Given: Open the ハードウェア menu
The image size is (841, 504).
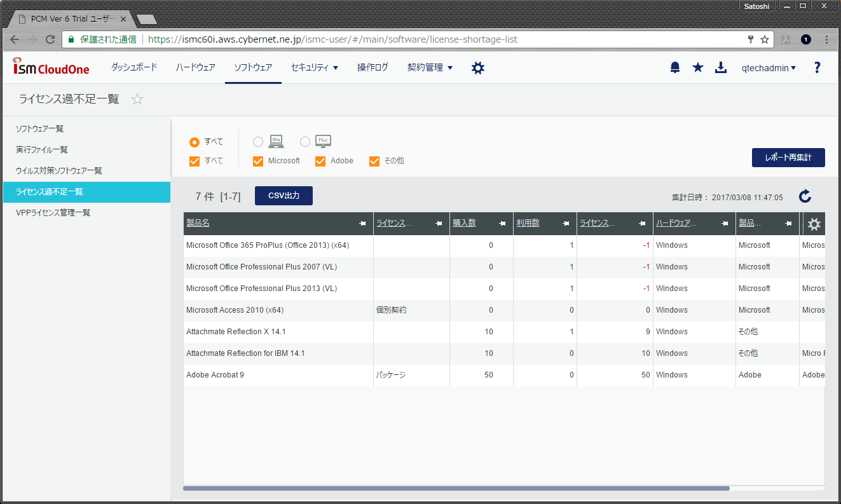Looking at the screenshot, I should coord(195,67).
